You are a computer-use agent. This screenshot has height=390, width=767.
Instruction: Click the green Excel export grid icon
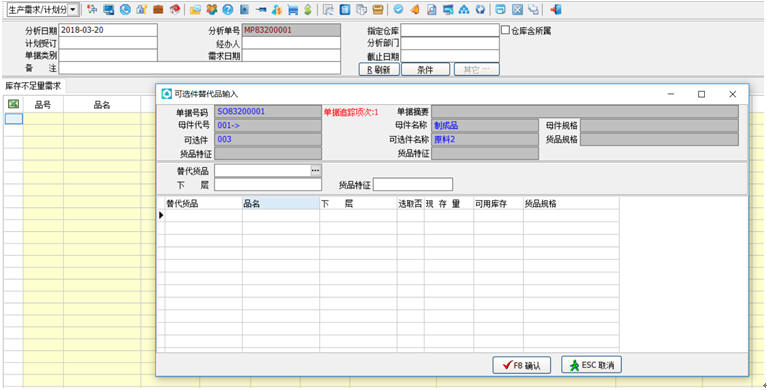(x=13, y=104)
